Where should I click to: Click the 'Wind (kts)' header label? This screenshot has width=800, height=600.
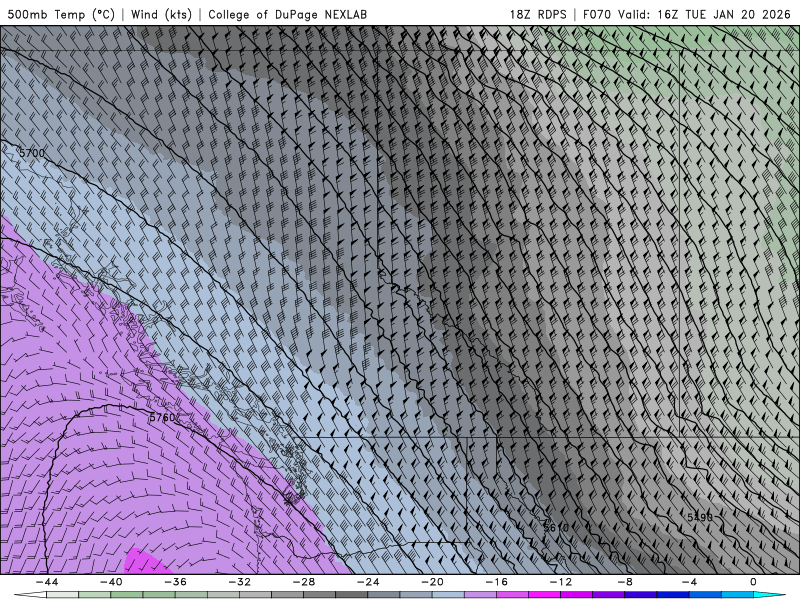click(x=161, y=14)
